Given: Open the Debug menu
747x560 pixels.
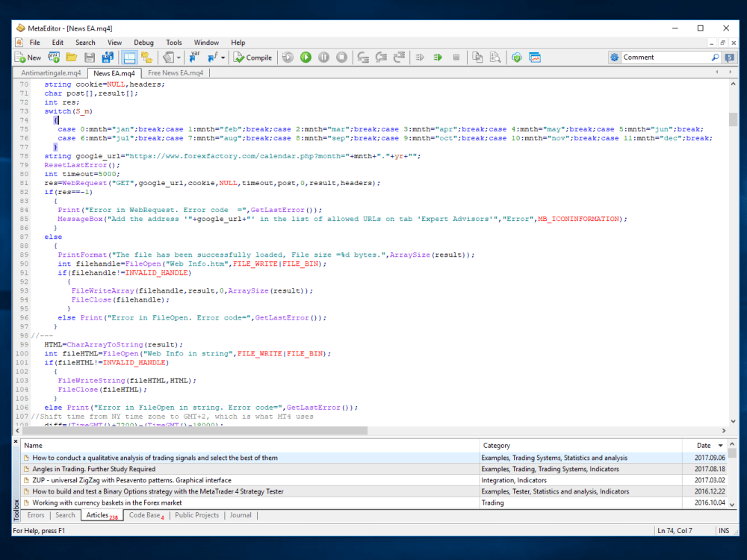Looking at the screenshot, I should 143,43.
